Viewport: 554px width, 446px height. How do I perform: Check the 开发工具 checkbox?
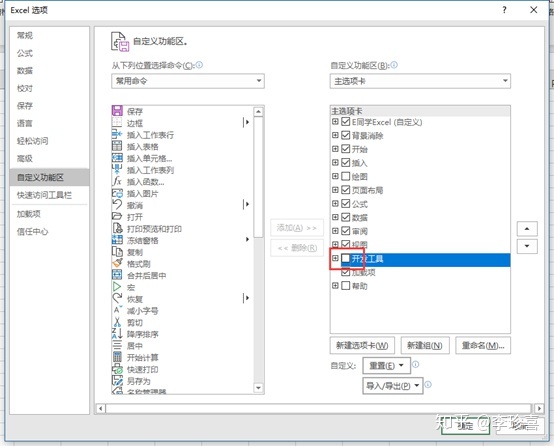346,258
